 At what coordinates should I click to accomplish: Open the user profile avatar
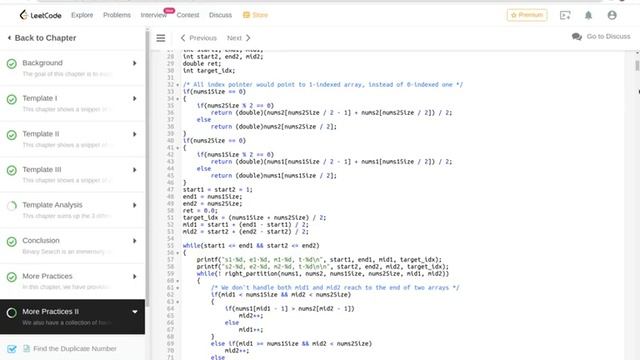(x=612, y=15)
